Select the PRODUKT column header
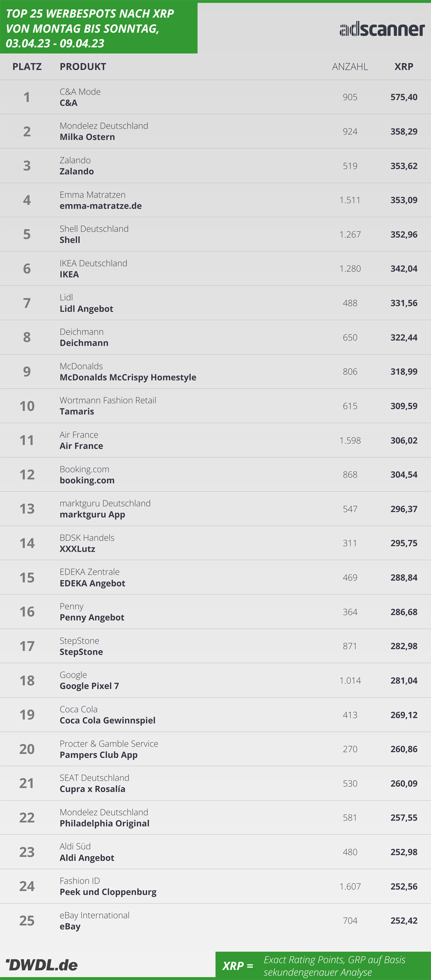Viewport: 431px width, 980px height. point(83,67)
